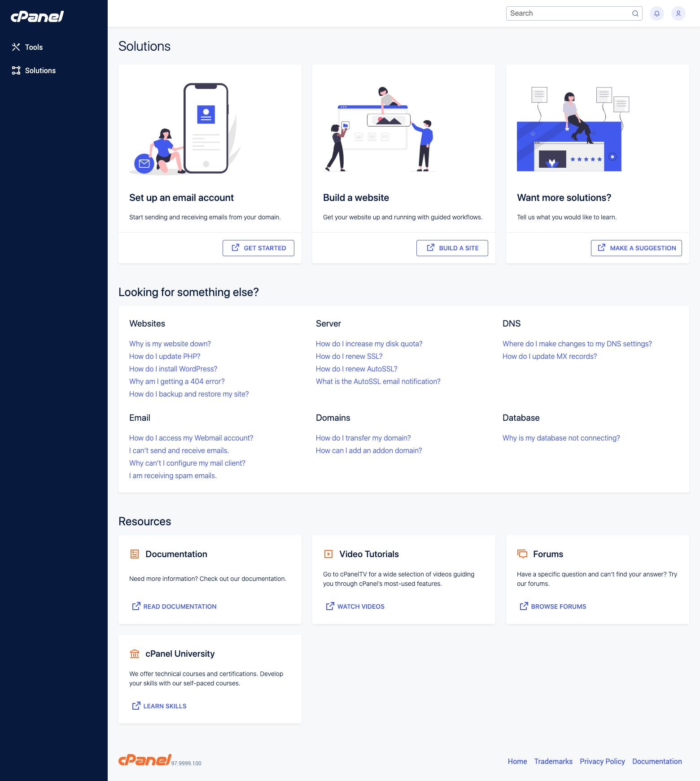The image size is (700, 781).
Task: Click the Make a Suggestion button
Action: (x=636, y=248)
